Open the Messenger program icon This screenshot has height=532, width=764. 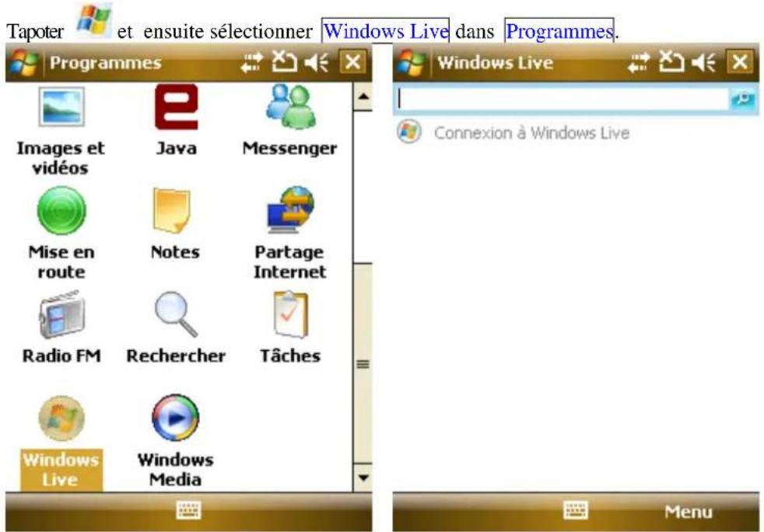(x=290, y=107)
